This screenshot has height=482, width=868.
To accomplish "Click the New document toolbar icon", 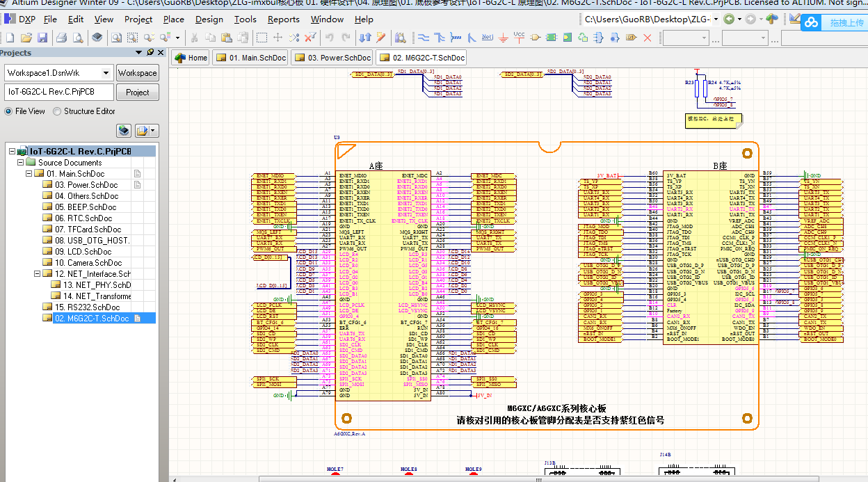I will pyautogui.click(x=10, y=37).
